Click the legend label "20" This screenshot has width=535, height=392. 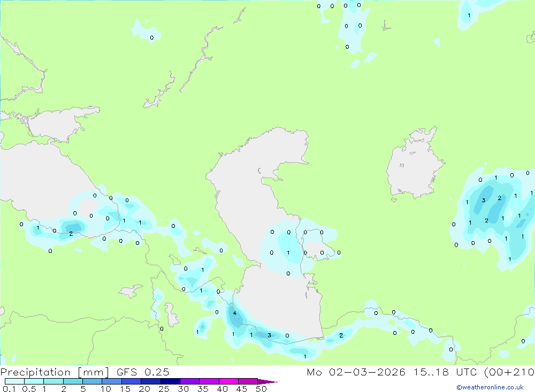pos(144,389)
